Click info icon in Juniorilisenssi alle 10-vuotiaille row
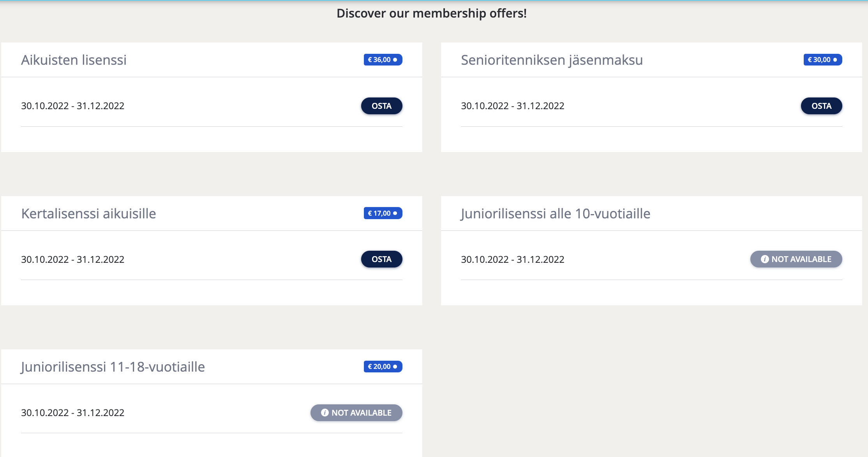 [765, 259]
